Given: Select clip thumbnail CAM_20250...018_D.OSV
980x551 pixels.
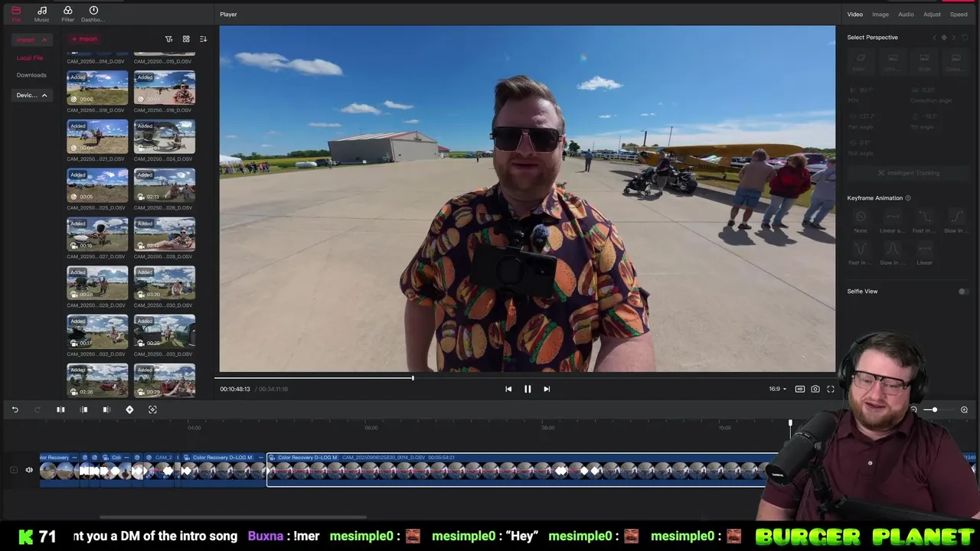Looking at the screenshot, I should pyautogui.click(x=97, y=88).
